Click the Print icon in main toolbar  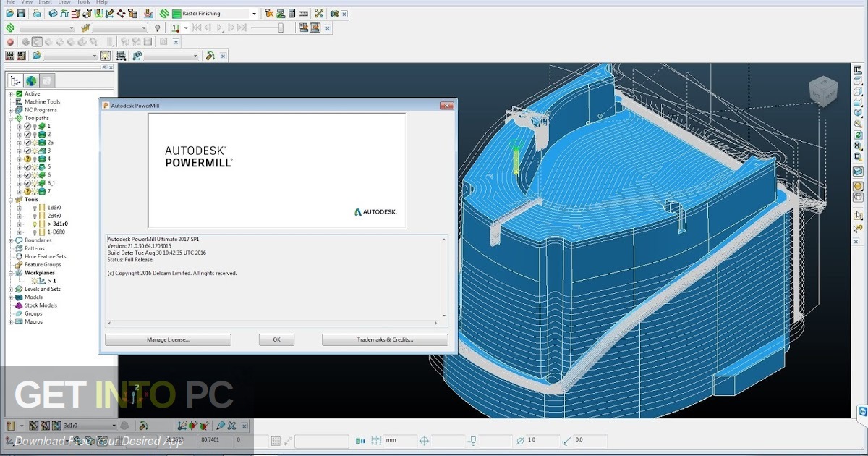(37, 13)
